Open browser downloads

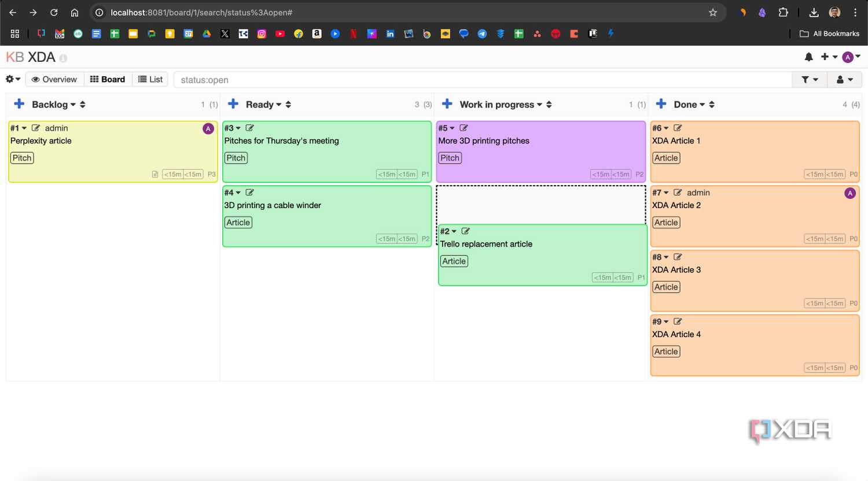[x=814, y=12]
